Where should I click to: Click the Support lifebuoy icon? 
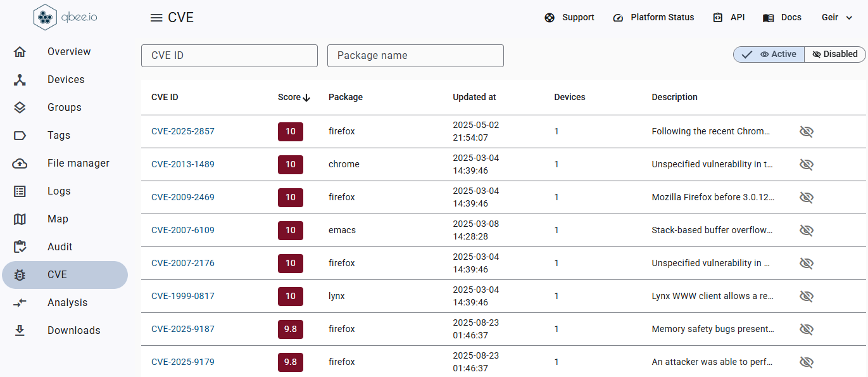point(550,18)
